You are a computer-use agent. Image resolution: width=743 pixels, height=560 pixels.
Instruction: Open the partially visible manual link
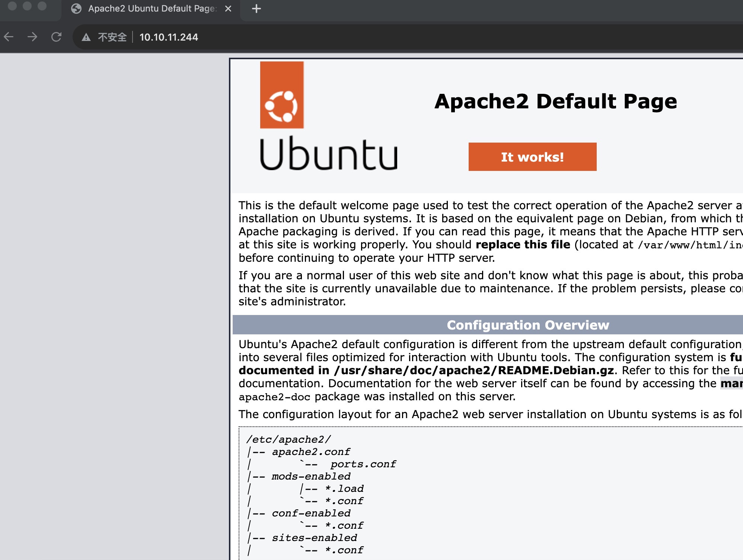click(731, 383)
